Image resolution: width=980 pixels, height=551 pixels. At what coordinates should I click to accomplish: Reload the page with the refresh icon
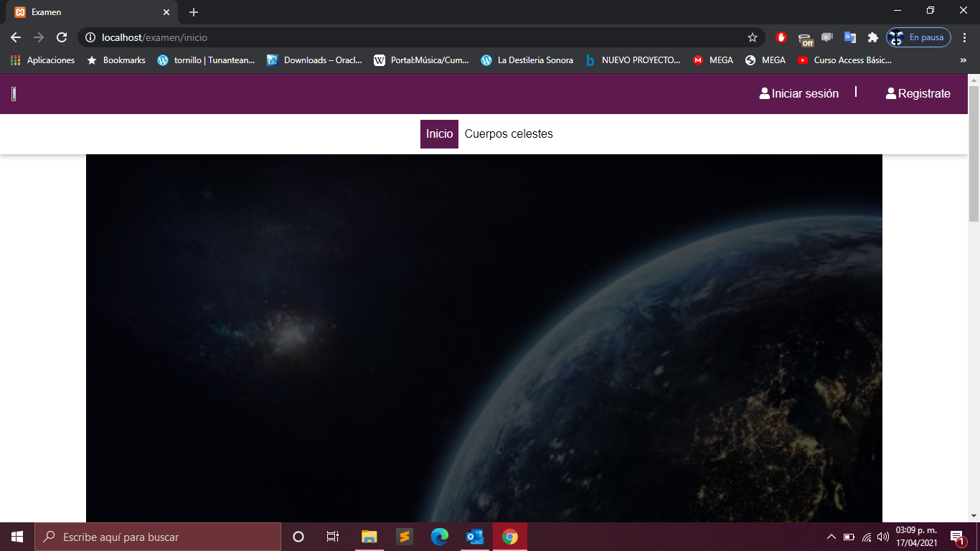62,37
